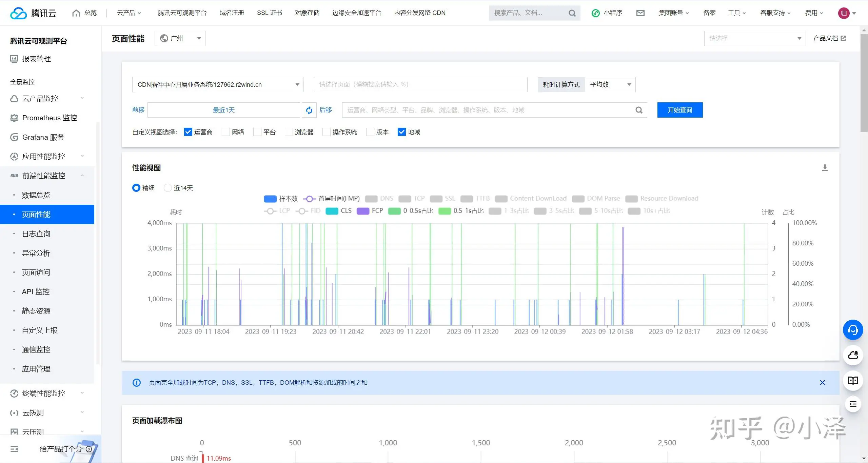Uncheck the 运营商 checkbox
868x463 pixels.
(188, 132)
